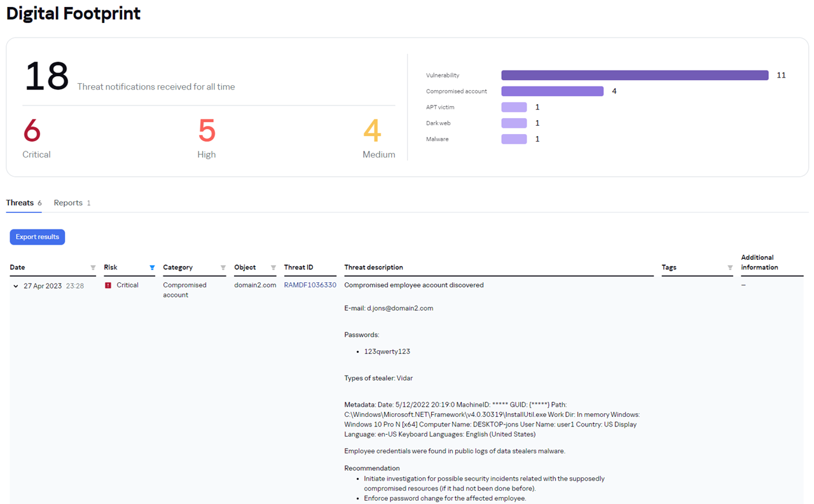Click the Critical count of 6
Image resolution: width=814 pixels, height=504 pixels.
(x=32, y=131)
